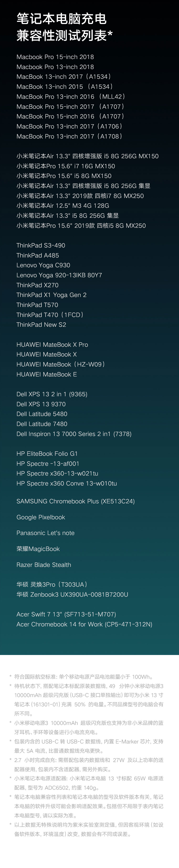Screen dimensions: 179x868
Task: Click ThinkPad X1 Yoga Gen 2
Action: (51, 295)
